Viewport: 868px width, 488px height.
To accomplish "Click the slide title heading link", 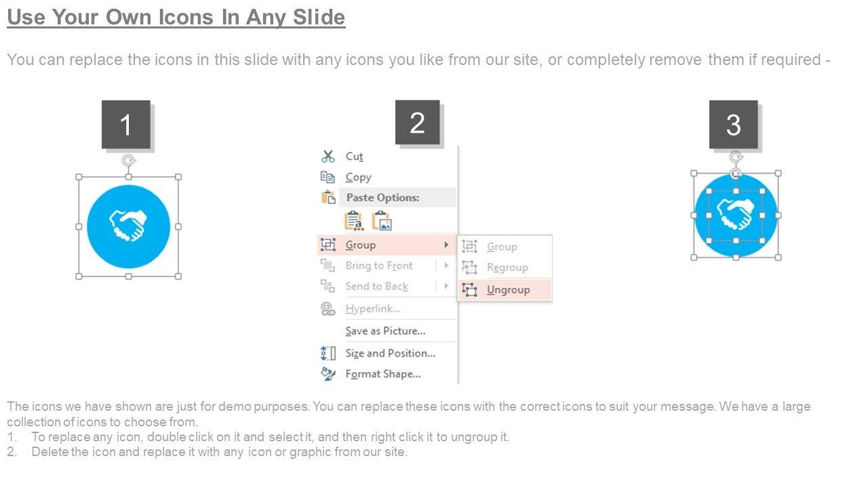I will (176, 17).
